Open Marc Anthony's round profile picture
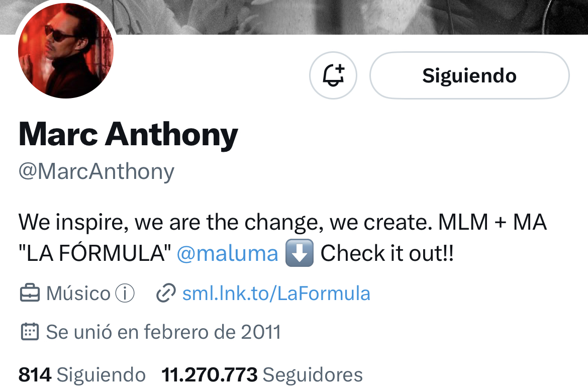 click(x=66, y=50)
